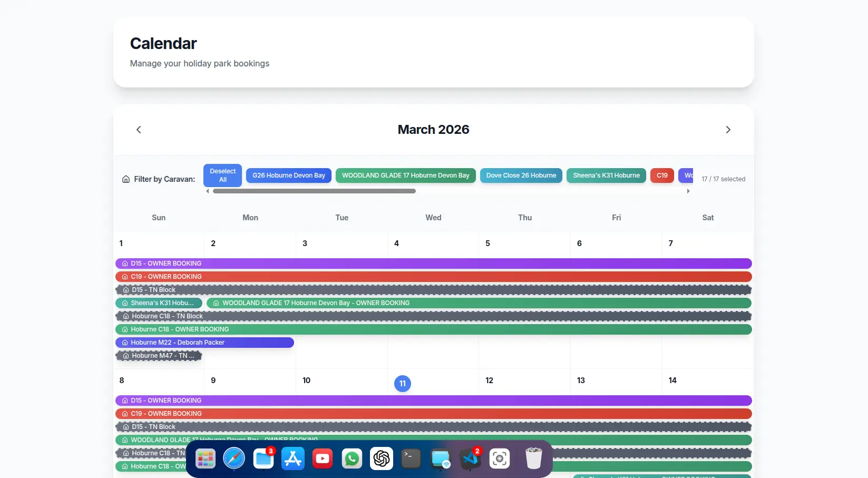Select day 7 in the calendar
This screenshot has height=478, width=868.
click(670, 243)
